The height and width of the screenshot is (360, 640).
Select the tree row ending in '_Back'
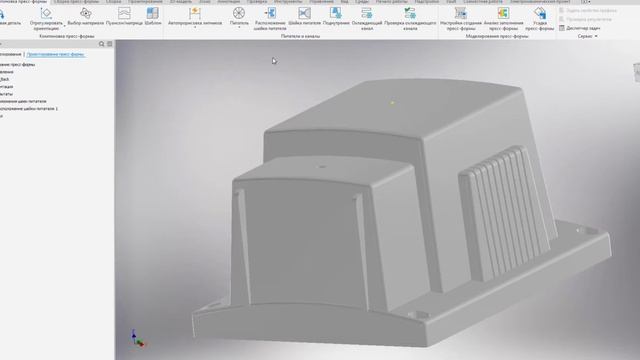tap(4, 79)
